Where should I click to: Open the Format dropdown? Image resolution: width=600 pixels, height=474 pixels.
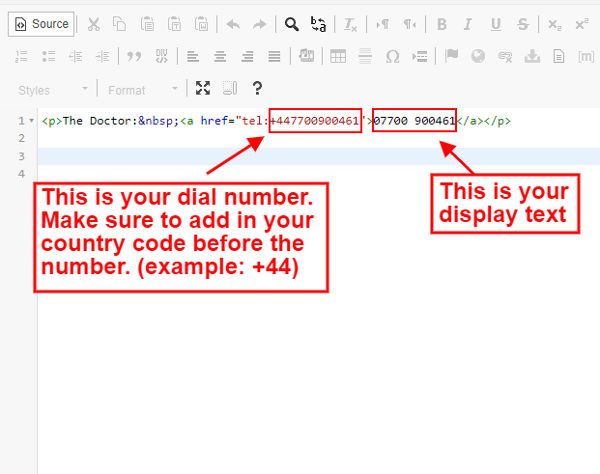(x=143, y=90)
